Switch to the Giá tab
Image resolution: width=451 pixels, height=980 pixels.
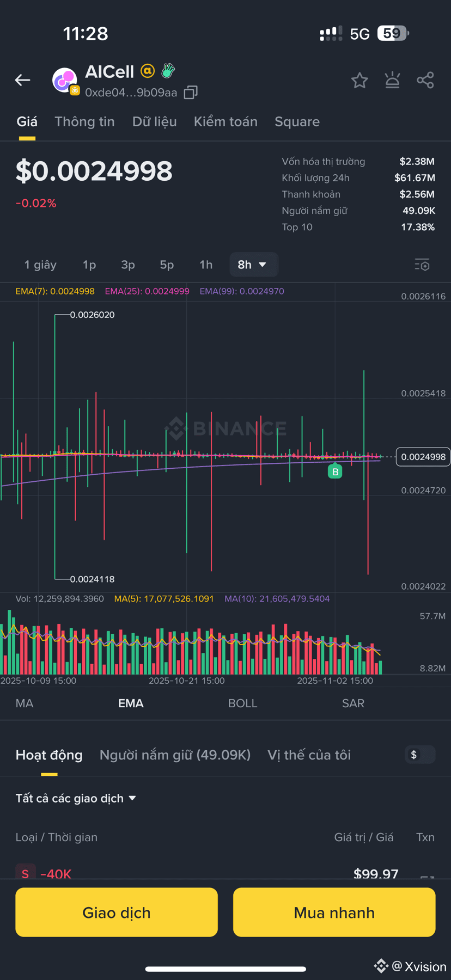click(27, 121)
